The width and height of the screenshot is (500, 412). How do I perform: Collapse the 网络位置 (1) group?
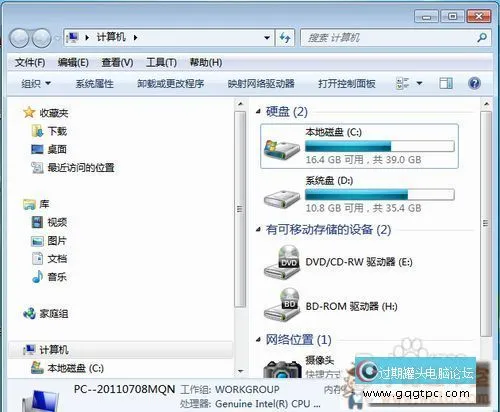click(x=258, y=340)
